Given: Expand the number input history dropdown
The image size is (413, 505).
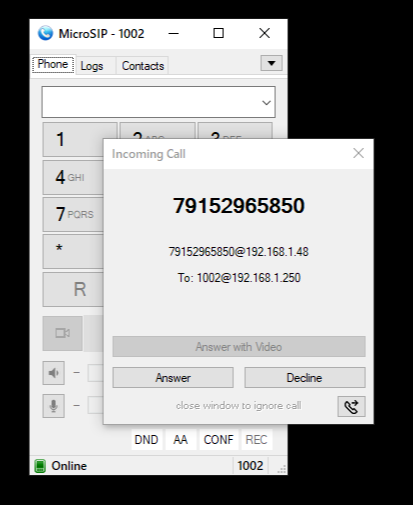Looking at the screenshot, I should click(266, 103).
